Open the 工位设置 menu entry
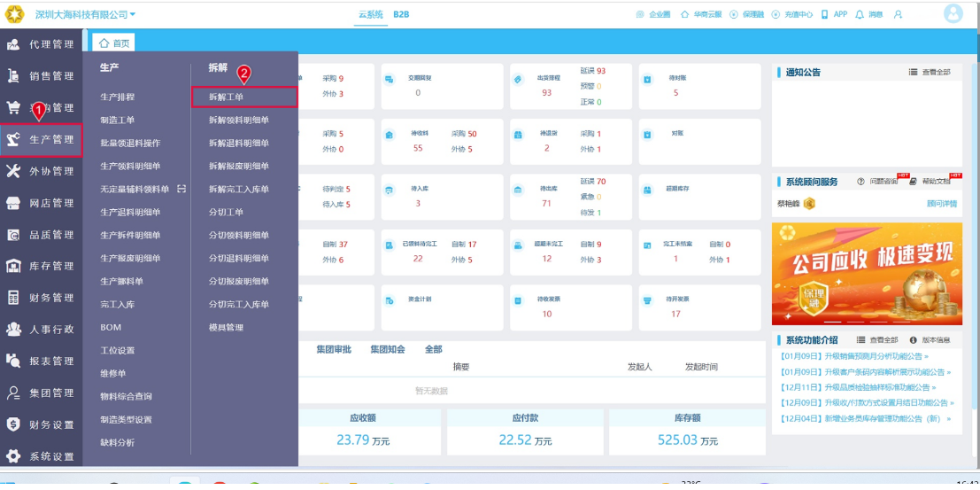980x490 pixels. pyautogui.click(x=118, y=351)
